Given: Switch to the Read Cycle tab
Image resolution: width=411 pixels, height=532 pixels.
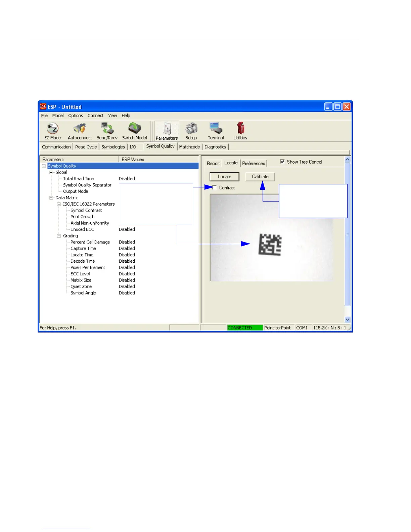Looking at the screenshot, I should 86,147.
